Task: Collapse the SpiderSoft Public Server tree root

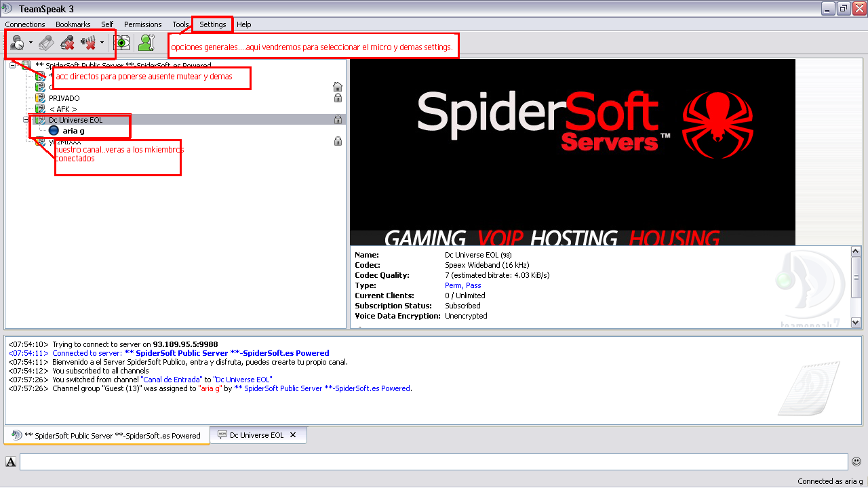Action: [x=13, y=66]
